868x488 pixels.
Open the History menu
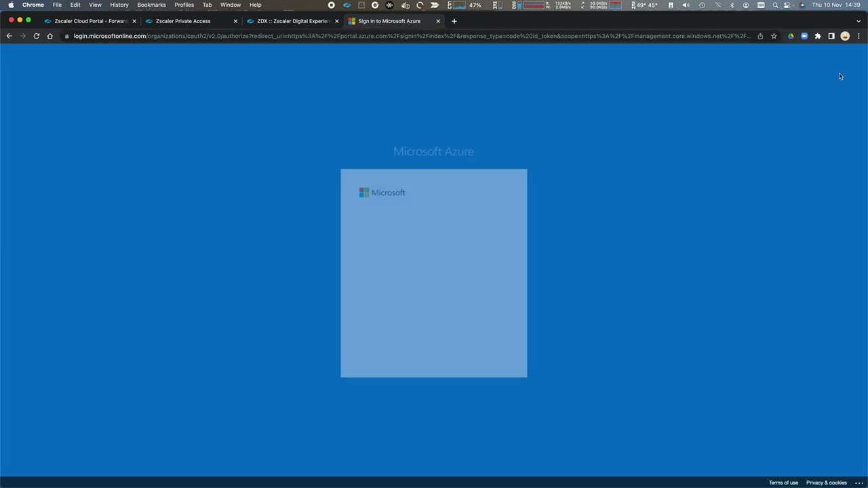(x=119, y=5)
